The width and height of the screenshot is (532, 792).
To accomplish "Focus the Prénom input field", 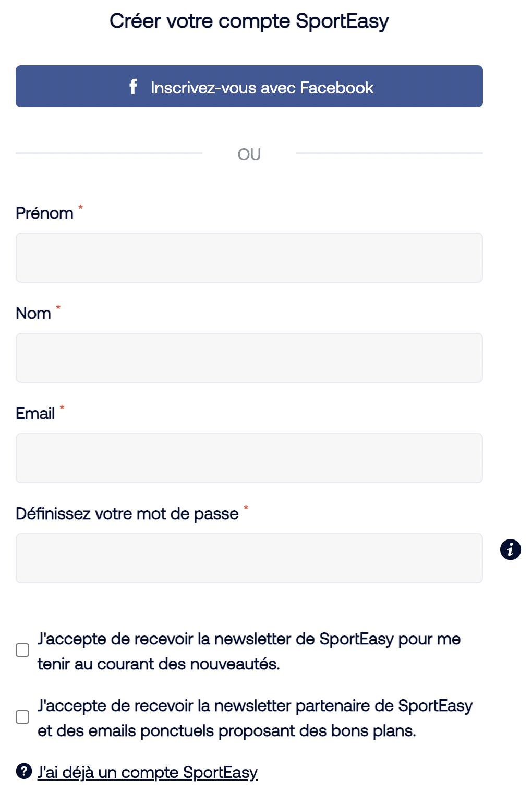I will point(249,258).
